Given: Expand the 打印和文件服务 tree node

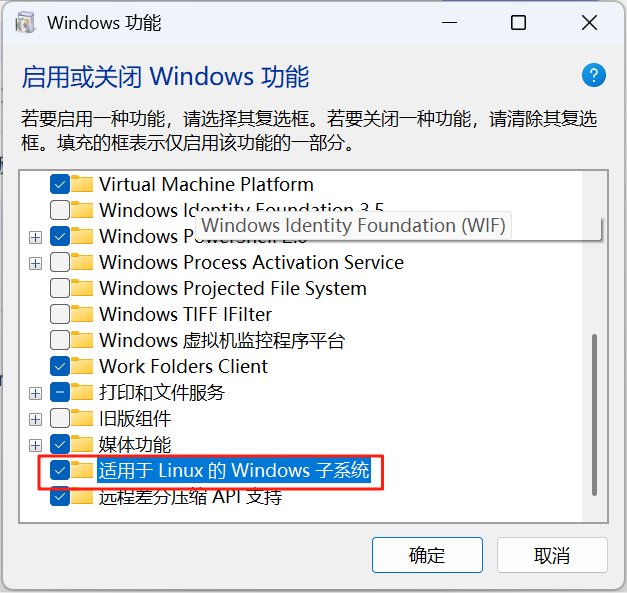Looking at the screenshot, I should (36, 393).
